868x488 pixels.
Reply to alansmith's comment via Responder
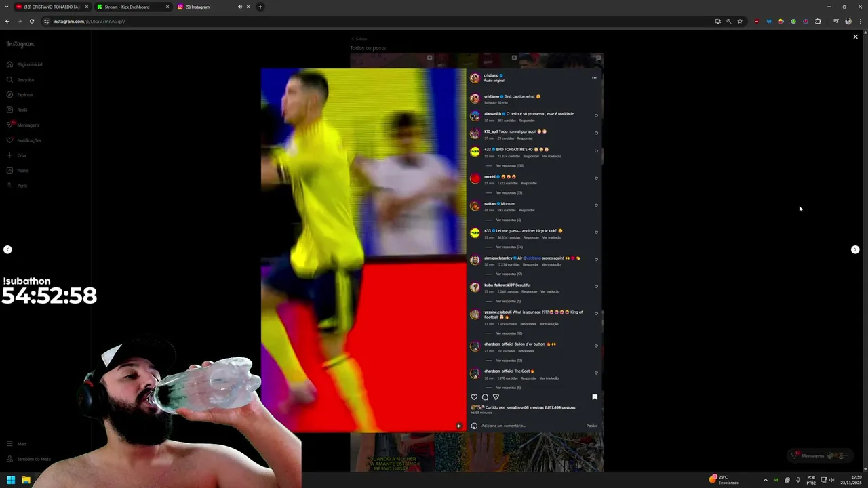[x=527, y=121]
